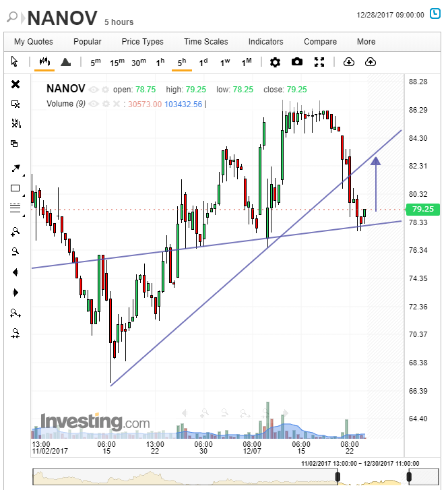Click the 88.28 price axis label
This screenshot has height=490, width=448.
[418, 82]
